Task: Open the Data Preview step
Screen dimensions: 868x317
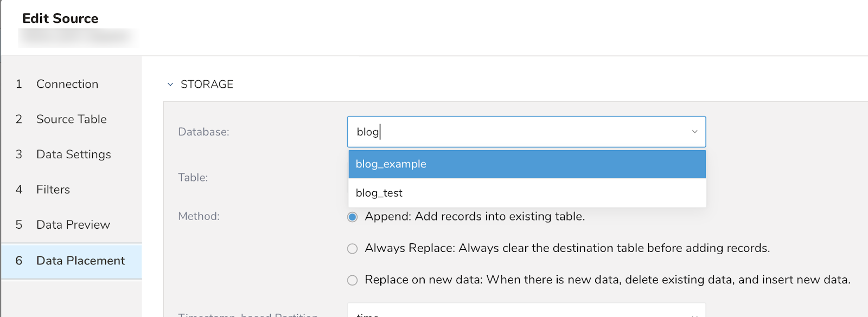Action: tap(73, 225)
